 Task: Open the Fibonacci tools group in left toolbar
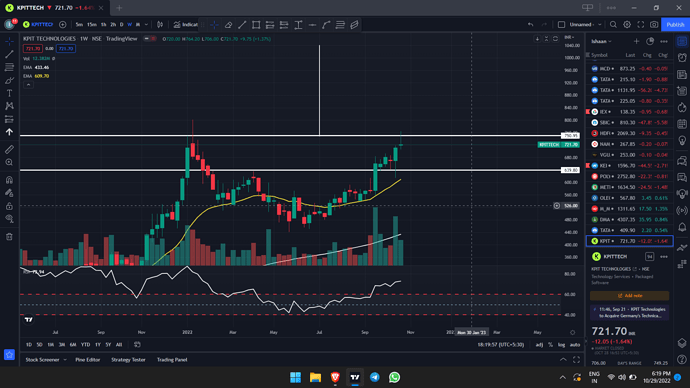[9, 67]
